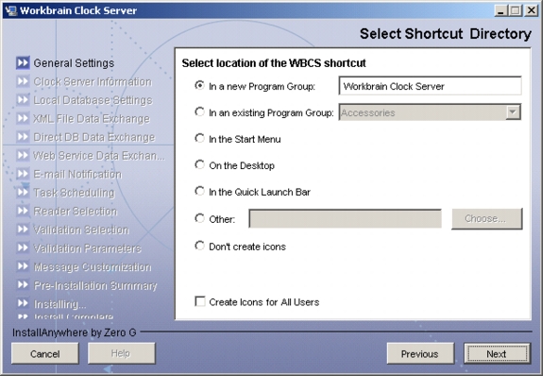Viewport: 558px width, 392px height.
Task: Click the Choose... button
Action: tap(487, 218)
